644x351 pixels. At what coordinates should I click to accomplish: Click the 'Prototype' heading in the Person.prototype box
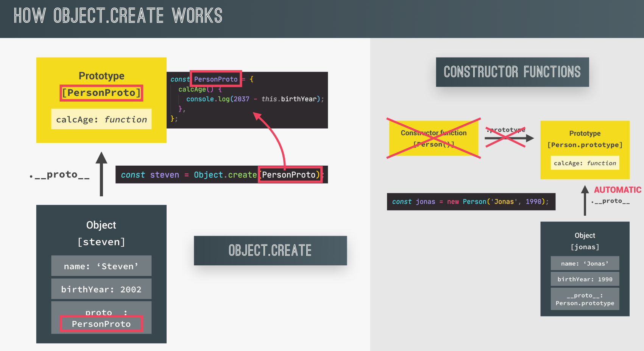coord(585,133)
